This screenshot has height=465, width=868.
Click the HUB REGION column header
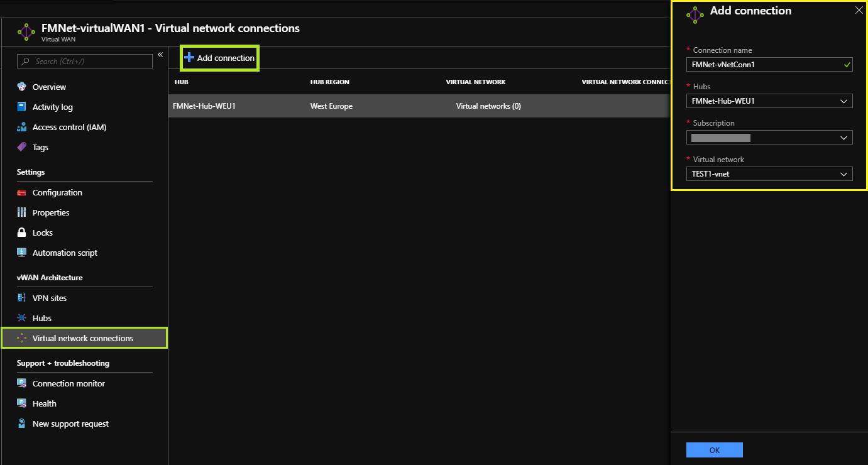coord(330,82)
